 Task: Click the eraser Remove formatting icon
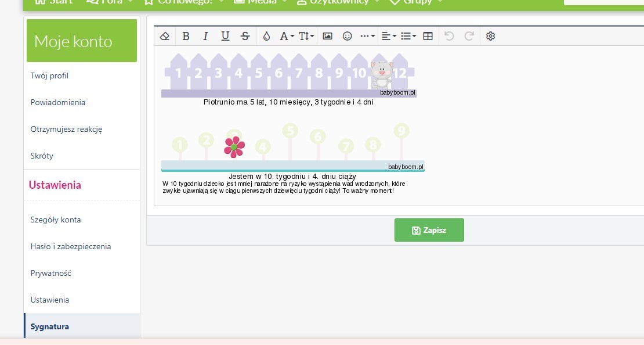(164, 36)
